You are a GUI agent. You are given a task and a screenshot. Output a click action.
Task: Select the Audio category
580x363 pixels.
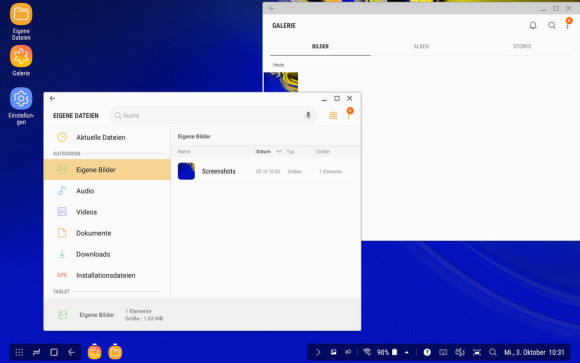107,191
